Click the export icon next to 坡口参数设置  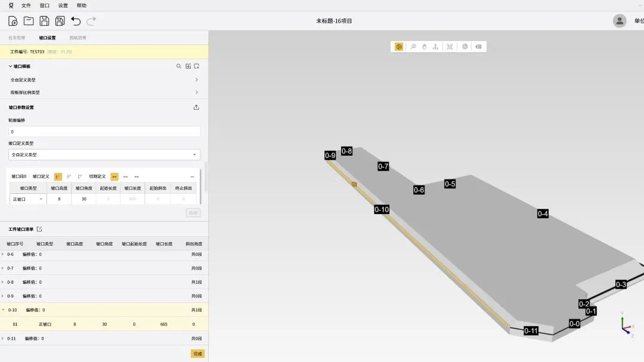[196, 107]
